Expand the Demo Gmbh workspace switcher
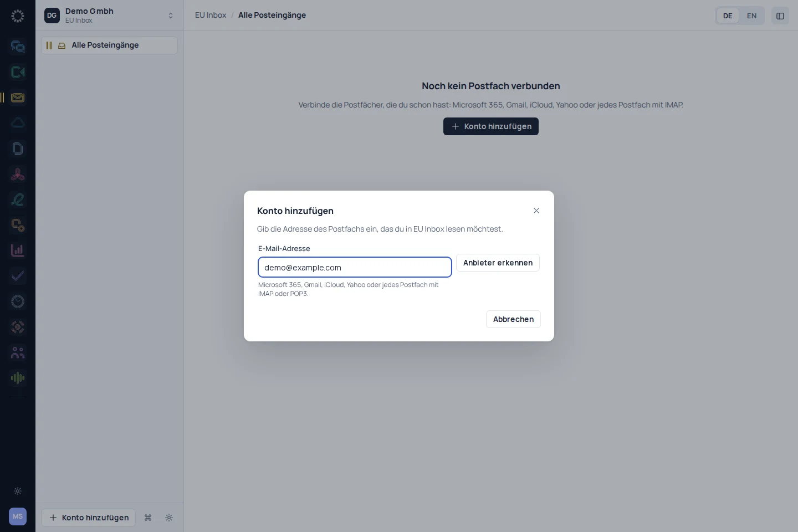Screen dimensions: 798x532 click(x=110, y=16)
